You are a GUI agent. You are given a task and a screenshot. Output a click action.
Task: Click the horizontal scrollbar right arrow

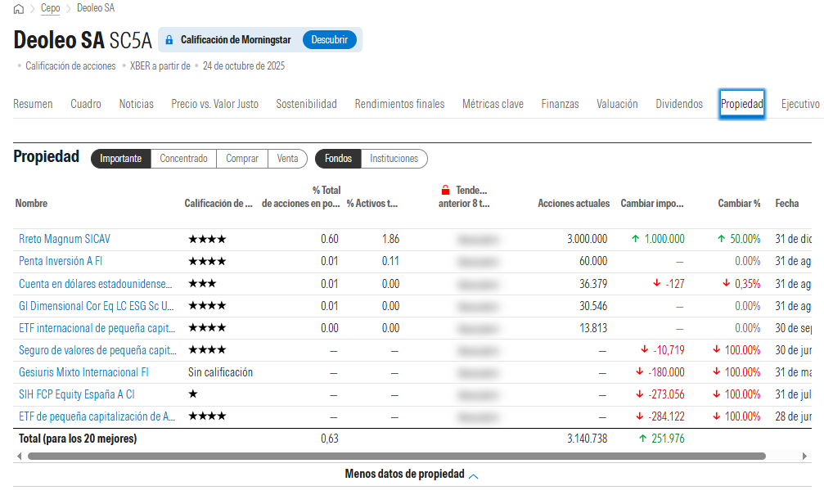point(804,457)
